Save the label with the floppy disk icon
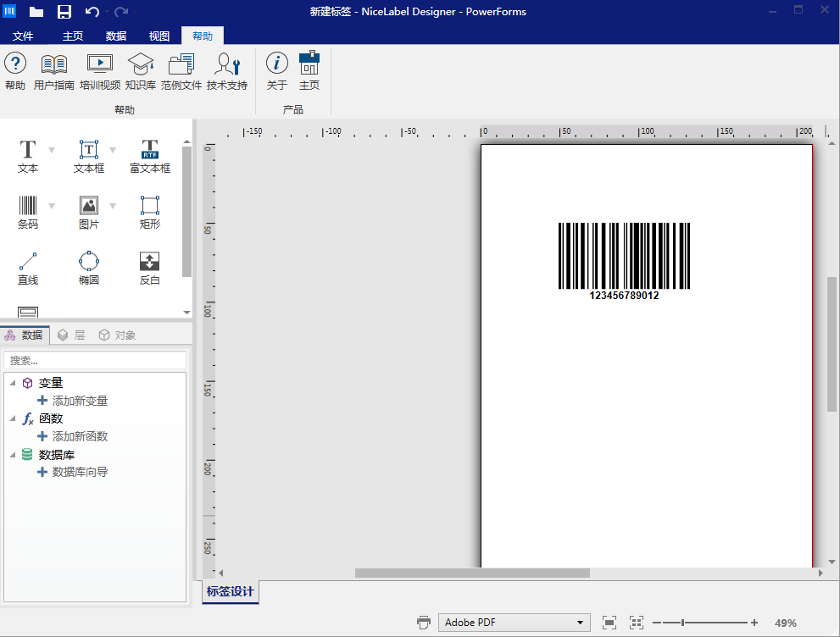840x637 pixels. click(x=64, y=11)
